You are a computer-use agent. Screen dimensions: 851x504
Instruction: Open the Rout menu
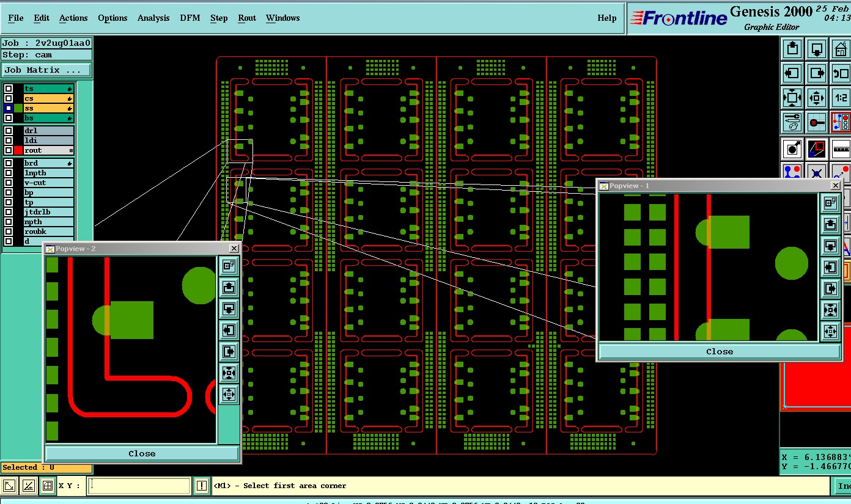coord(246,18)
